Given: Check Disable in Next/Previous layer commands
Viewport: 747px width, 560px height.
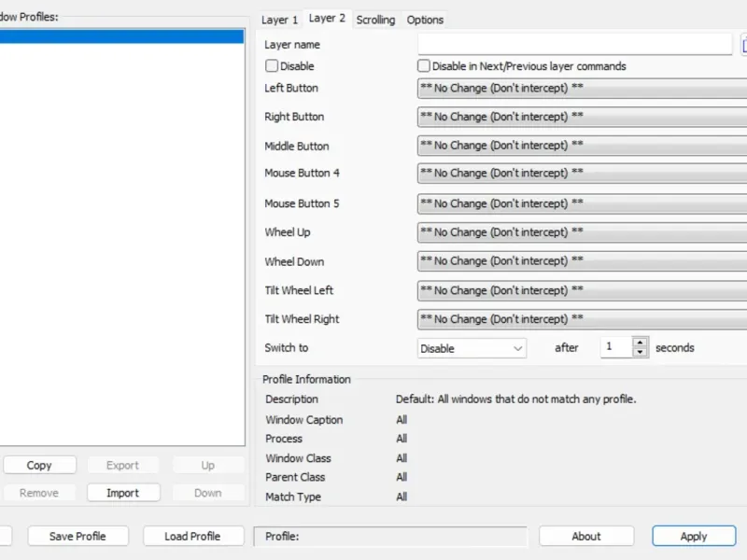Looking at the screenshot, I should click(424, 65).
